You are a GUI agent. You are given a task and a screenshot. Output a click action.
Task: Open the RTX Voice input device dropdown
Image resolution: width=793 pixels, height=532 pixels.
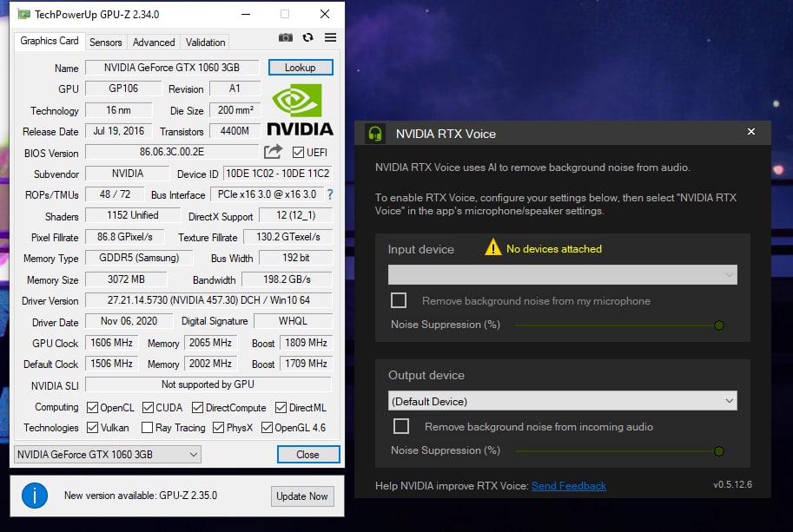pos(562,275)
